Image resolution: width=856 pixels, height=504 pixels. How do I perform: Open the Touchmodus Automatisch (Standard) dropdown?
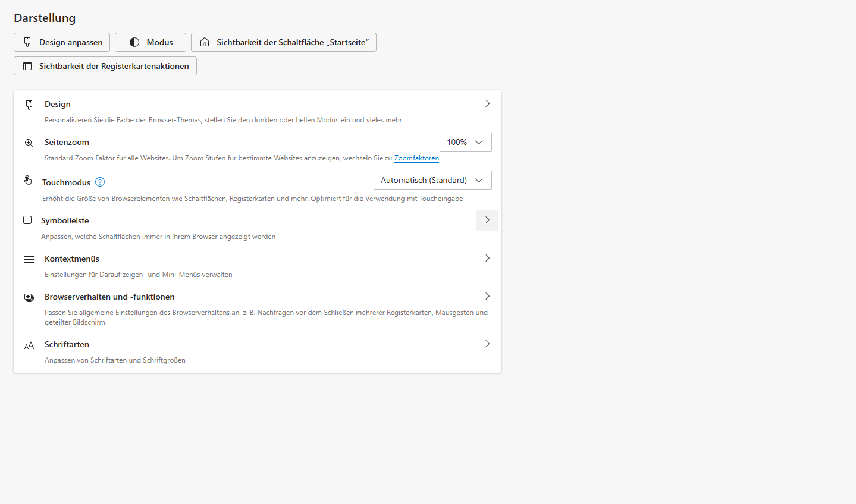point(432,180)
